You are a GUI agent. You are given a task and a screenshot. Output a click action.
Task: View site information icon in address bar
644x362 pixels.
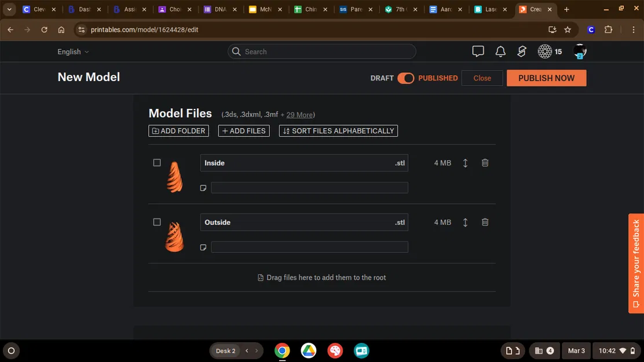pyautogui.click(x=81, y=30)
